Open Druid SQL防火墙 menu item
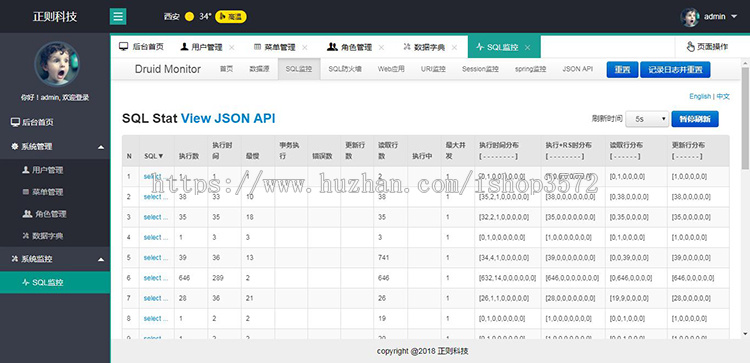Viewport: 750px width, 363px height. coord(345,69)
